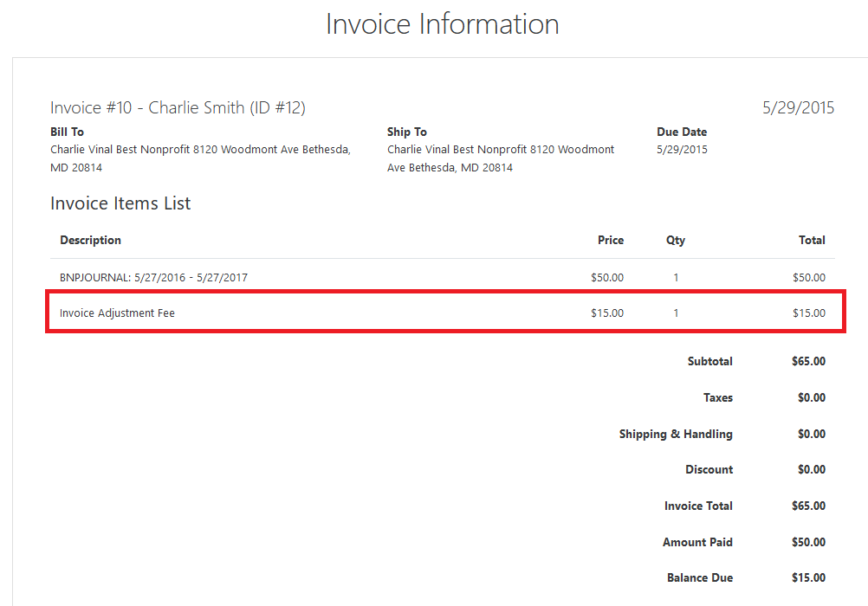Select the invoice heading for Charlie Smith
868x606 pixels.
tap(178, 107)
